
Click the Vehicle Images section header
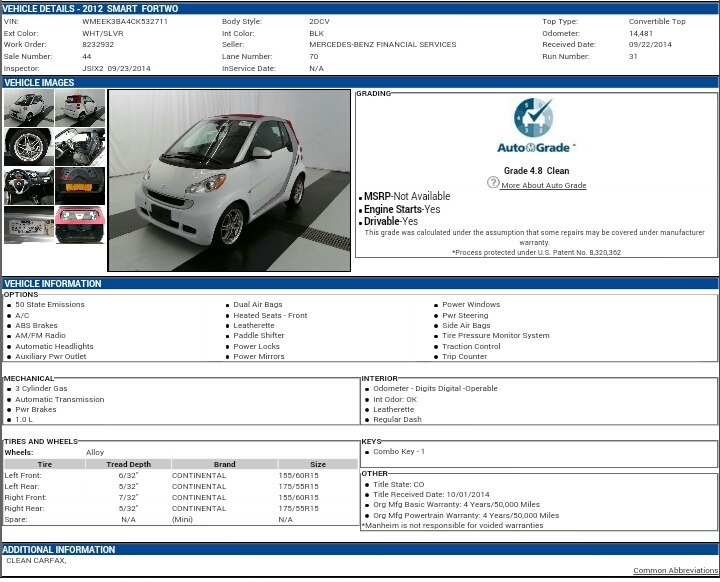(39, 83)
